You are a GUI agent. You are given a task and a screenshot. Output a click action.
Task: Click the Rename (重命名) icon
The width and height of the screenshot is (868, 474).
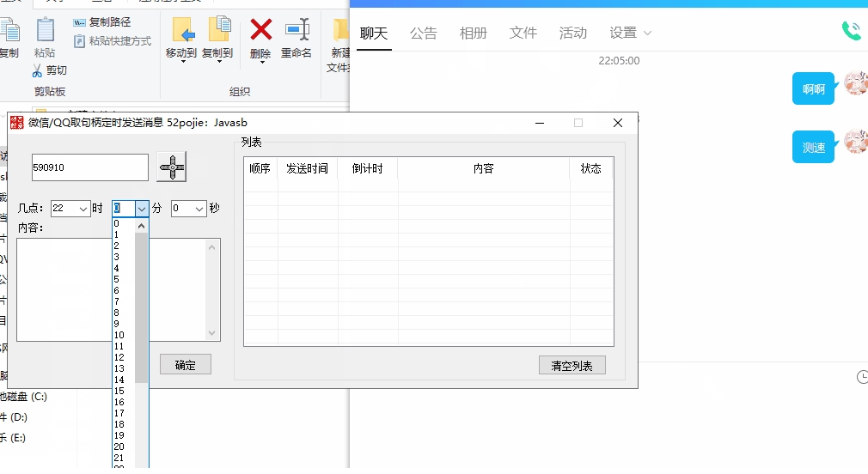(297, 31)
